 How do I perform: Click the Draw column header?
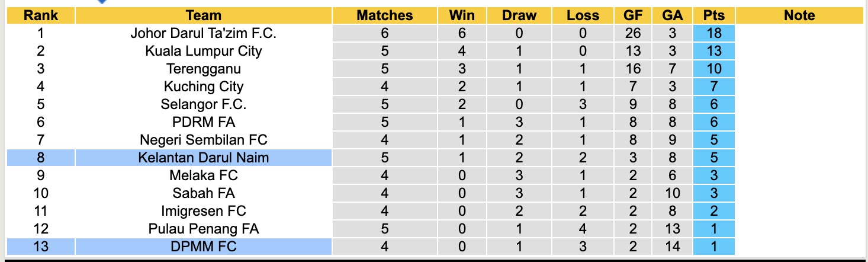pos(519,16)
